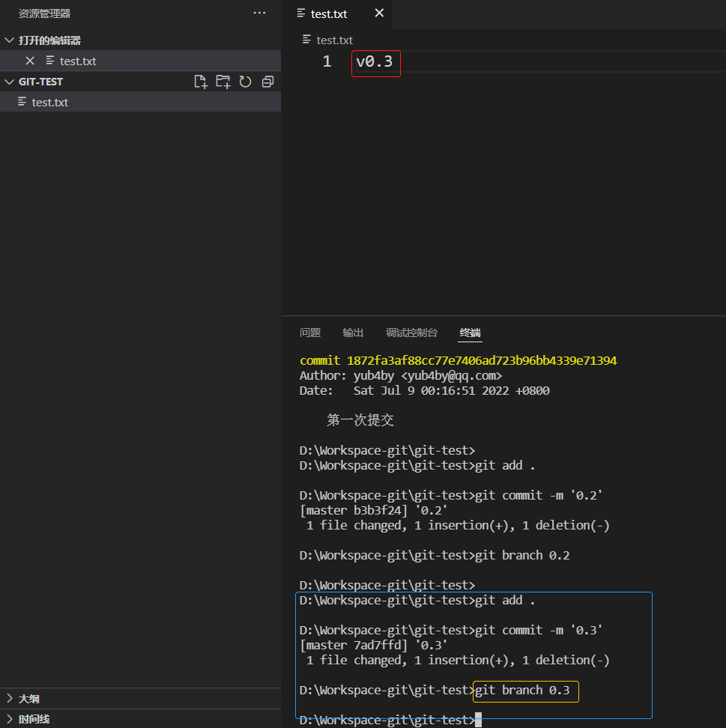Collapse all folders in the GIT-TEST explorer
Image resolution: width=726 pixels, height=728 pixels.
tap(267, 82)
